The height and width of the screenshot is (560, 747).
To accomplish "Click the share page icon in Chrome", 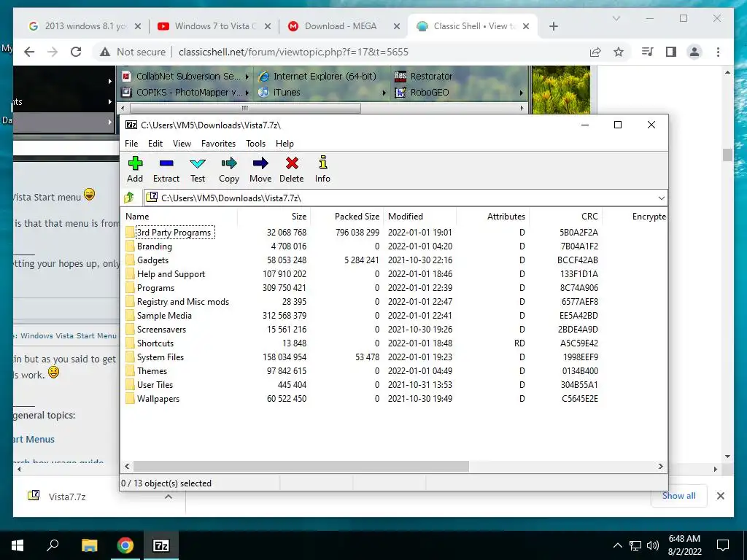I will [595, 52].
